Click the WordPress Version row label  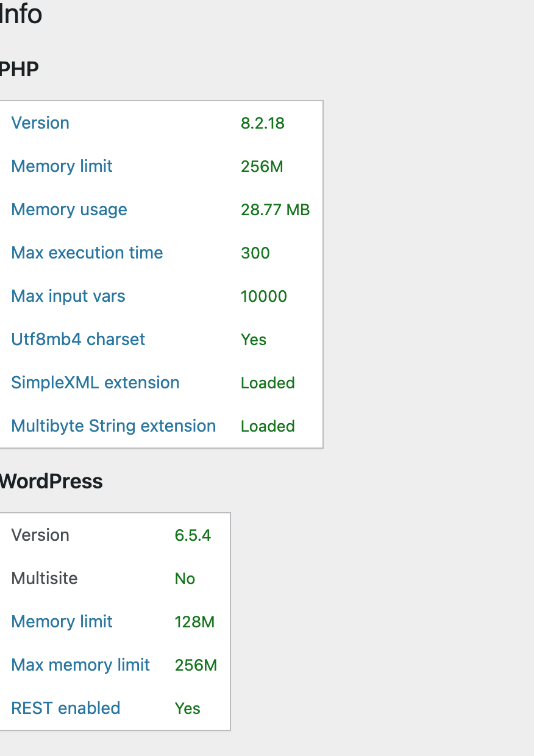pos(40,535)
